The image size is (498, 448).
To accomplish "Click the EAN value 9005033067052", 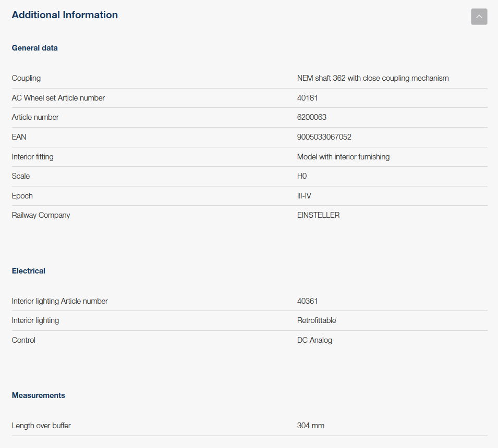I will (x=324, y=137).
